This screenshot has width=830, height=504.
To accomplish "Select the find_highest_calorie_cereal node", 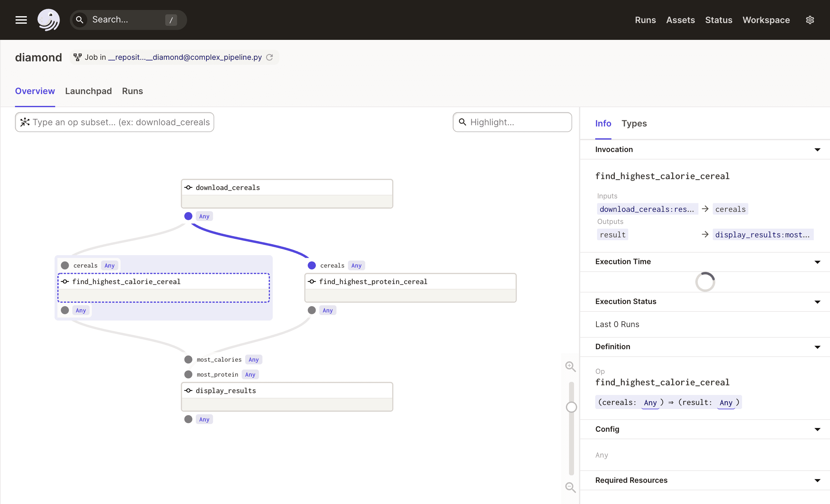I will [x=163, y=288].
